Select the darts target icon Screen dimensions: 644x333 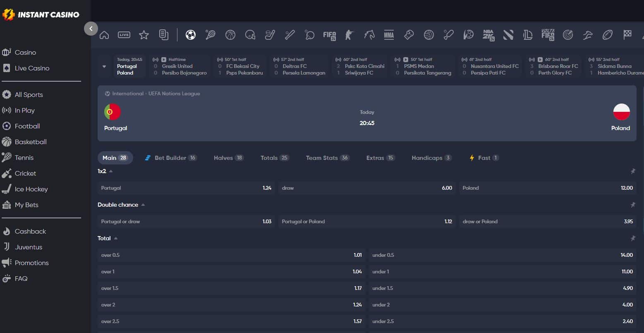(568, 35)
